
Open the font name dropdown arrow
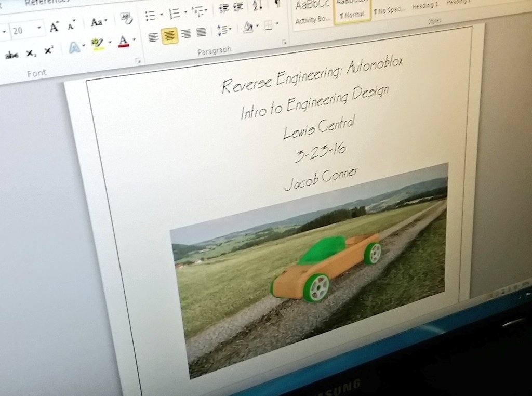[4, 32]
